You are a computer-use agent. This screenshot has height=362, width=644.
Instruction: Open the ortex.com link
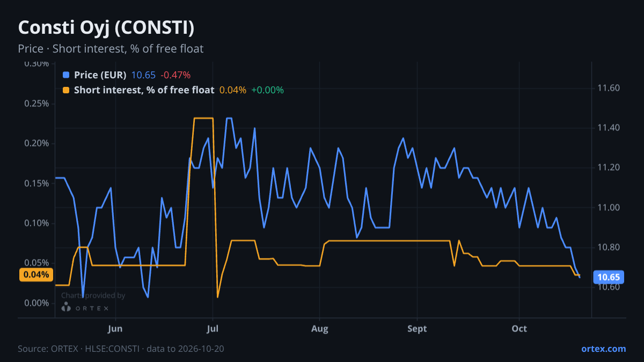click(604, 349)
